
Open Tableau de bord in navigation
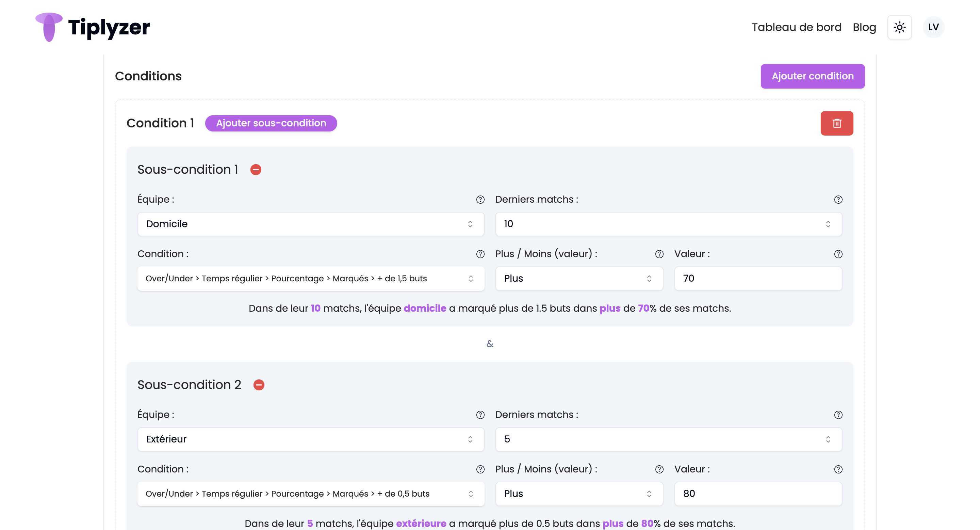(796, 27)
